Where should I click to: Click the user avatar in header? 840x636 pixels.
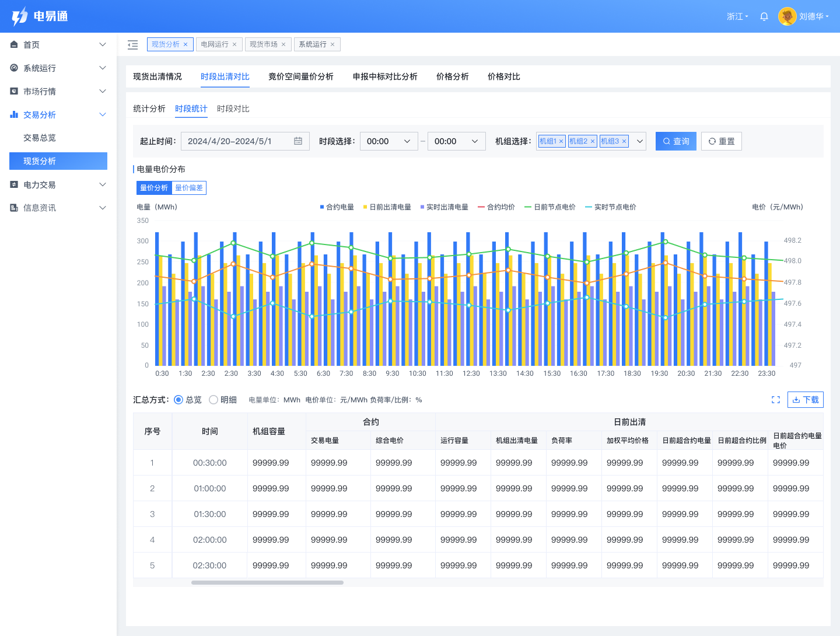click(x=787, y=16)
